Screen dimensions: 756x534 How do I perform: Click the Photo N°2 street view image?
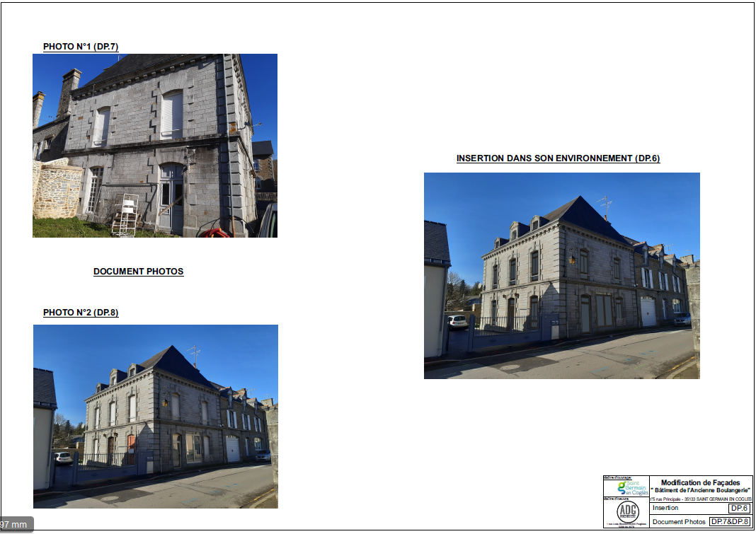(x=156, y=417)
